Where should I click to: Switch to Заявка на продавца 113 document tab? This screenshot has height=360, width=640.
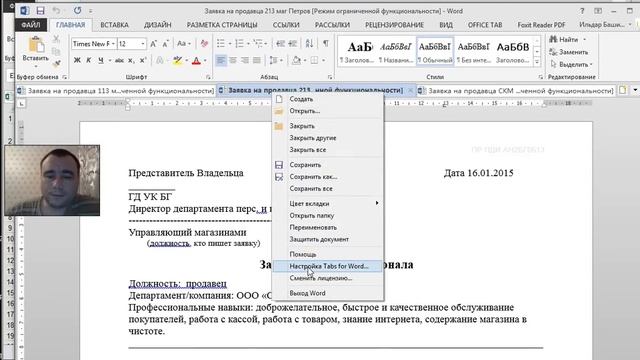tap(116, 91)
